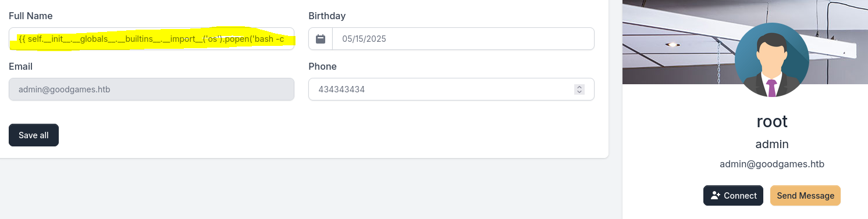868x219 pixels.
Task: Click the Full Name label
Action: pyautogui.click(x=31, y=16)
